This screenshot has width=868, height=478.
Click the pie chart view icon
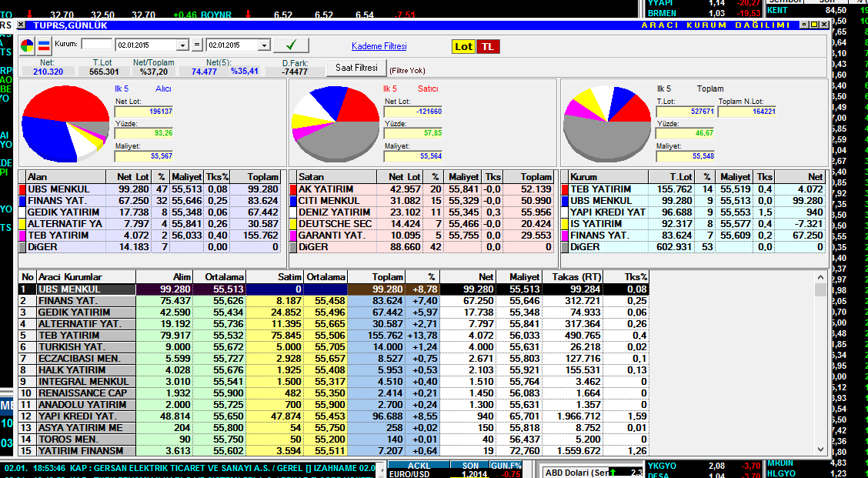tap(28, 45)
